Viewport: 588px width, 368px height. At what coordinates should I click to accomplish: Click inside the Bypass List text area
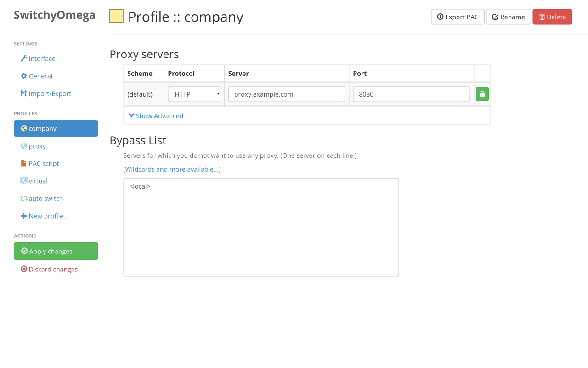(261, 227)
